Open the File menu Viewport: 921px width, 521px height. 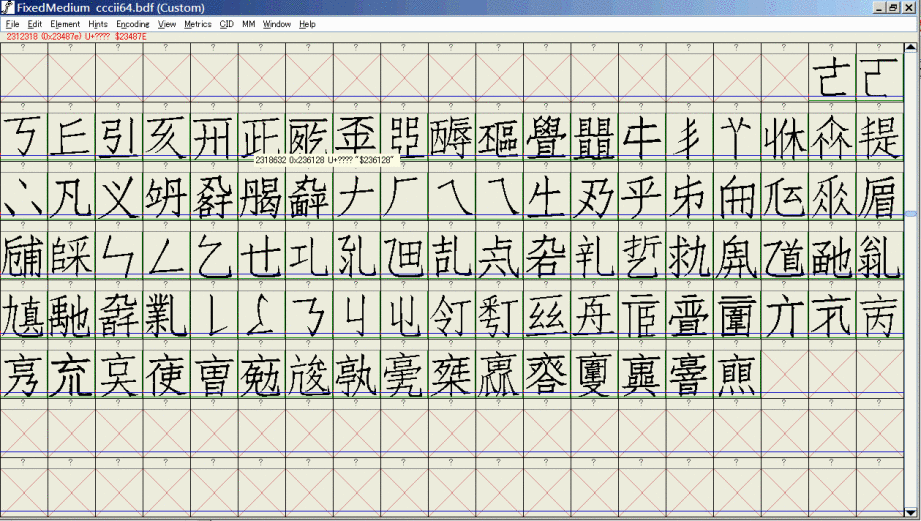[13, 24]
